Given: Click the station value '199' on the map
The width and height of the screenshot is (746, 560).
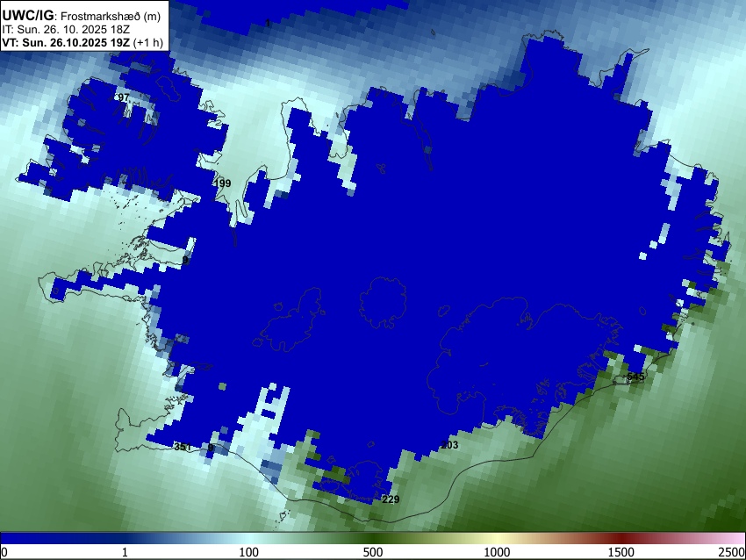Looking at the screenshot, I should (x=223, y=183).
